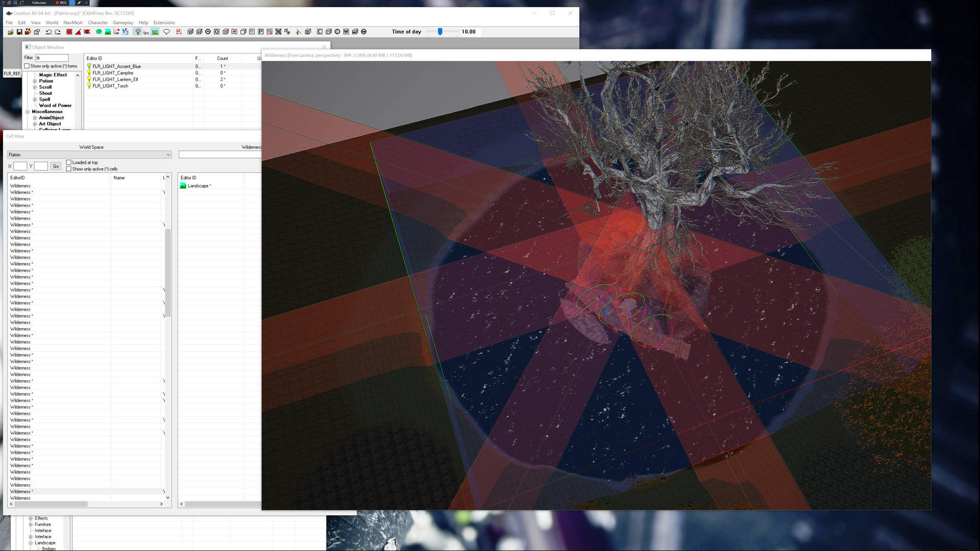
Task: Click the Save plugin floppy icon
Action: coord(19,32)
